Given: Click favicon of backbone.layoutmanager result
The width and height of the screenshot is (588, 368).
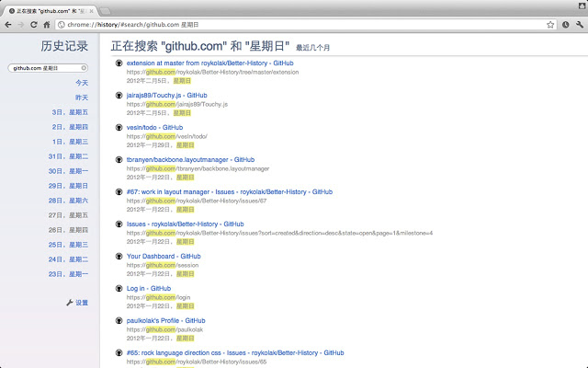Looking at the screenshot, I should point(119,159).
